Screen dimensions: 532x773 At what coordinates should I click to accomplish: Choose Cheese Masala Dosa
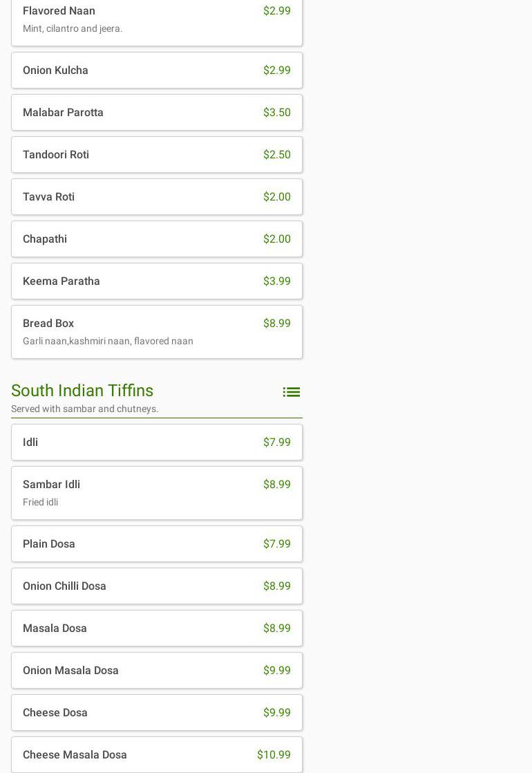coord(156,755)
